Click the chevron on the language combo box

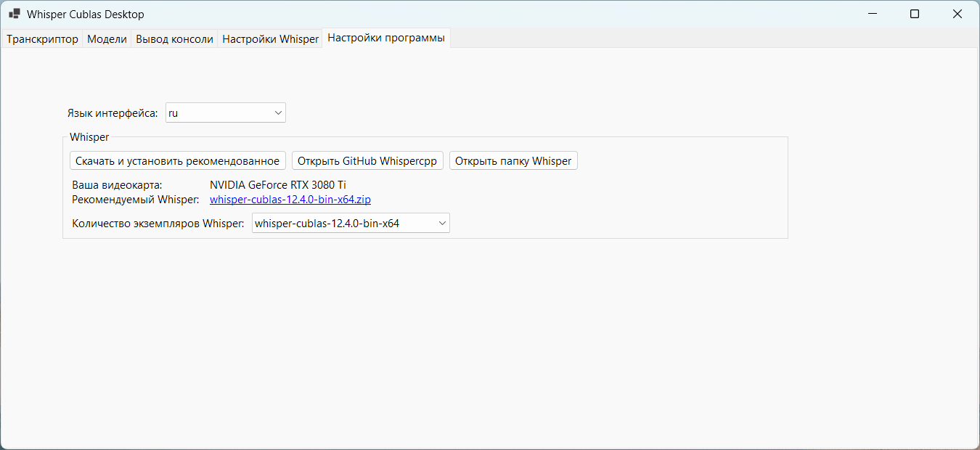278,112
